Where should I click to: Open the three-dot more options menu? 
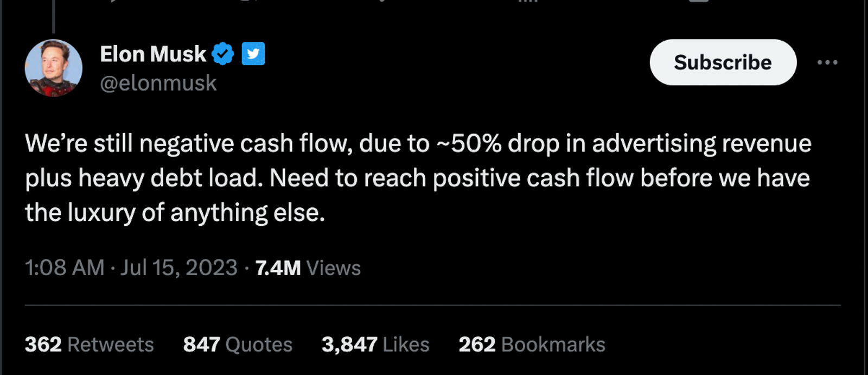827,62
